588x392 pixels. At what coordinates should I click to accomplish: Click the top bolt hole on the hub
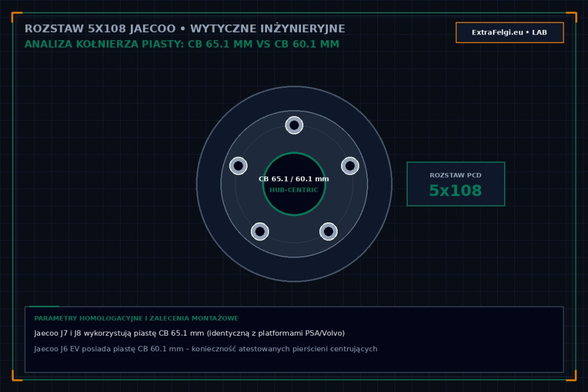pos(294,125)
